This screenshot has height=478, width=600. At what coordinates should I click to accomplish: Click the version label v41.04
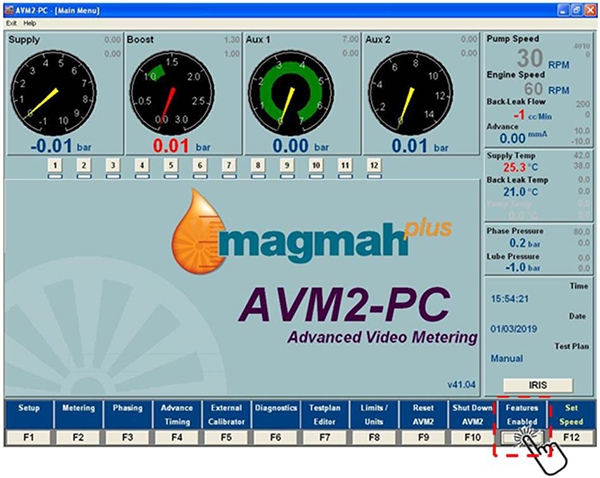pyautogui.click(x=461, y=385)
